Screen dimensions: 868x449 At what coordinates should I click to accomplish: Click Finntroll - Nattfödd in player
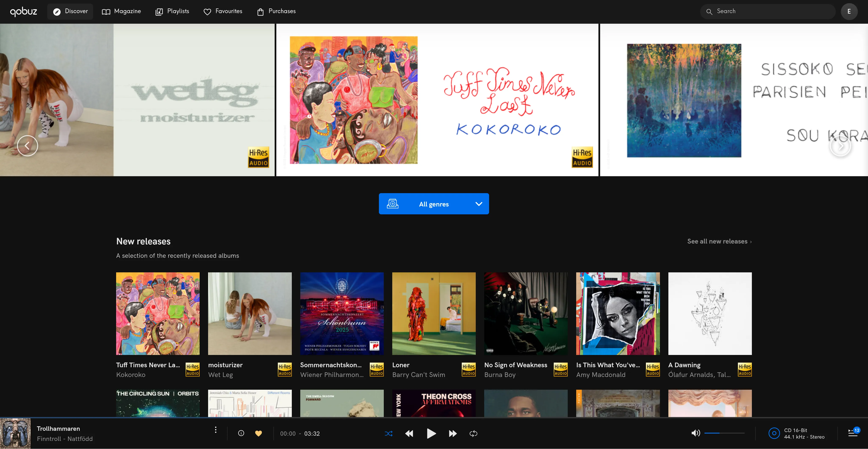click(x=65, y=439)
